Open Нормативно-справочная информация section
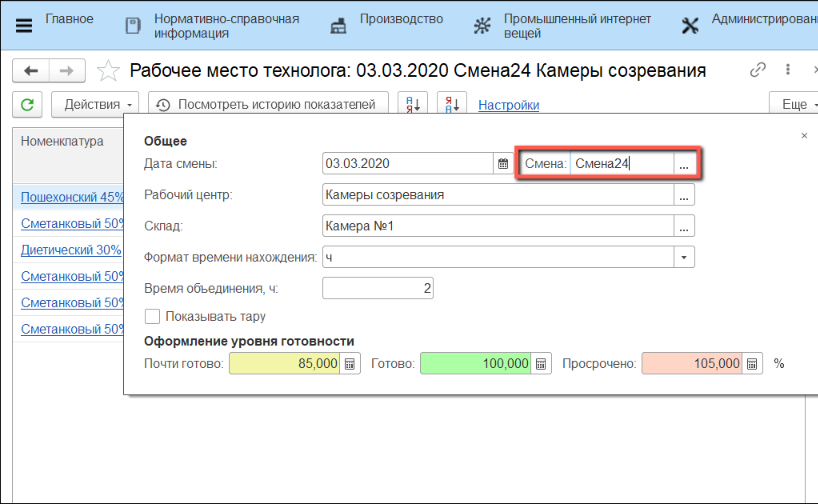Image resolution: width=818 pixels, height=504 pixels. [x=203, y=25]
